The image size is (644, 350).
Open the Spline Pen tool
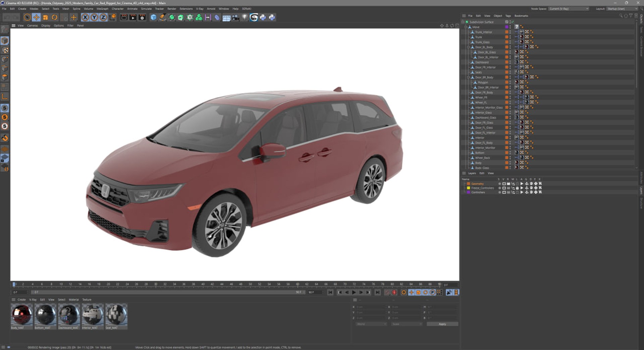click(x=162, y=17)
